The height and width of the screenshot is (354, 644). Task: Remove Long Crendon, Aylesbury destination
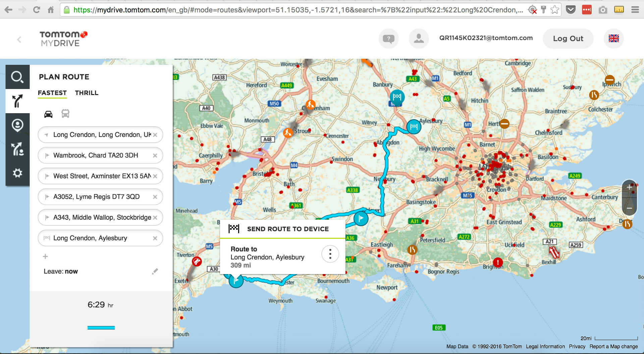[155, 238]
